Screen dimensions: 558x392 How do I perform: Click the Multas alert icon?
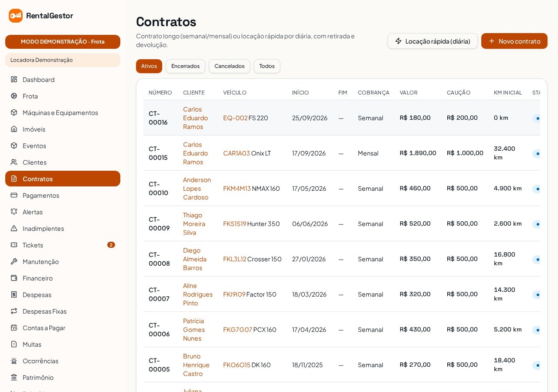(14, 344)
